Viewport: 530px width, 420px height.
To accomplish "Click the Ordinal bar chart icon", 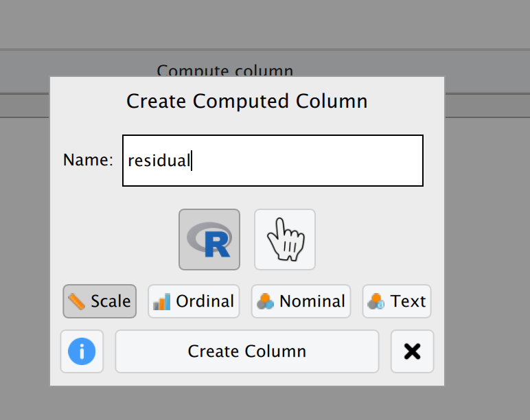I will 161,301.
